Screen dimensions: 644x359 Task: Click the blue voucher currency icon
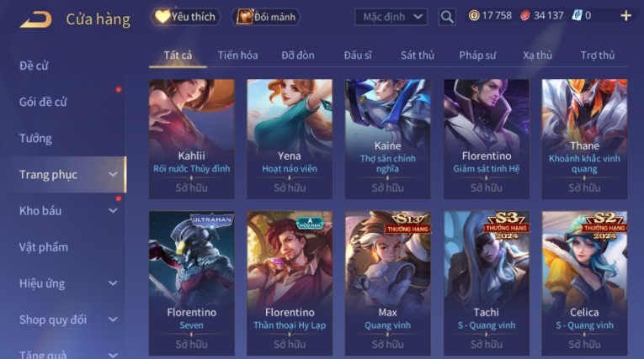point(577,16)
